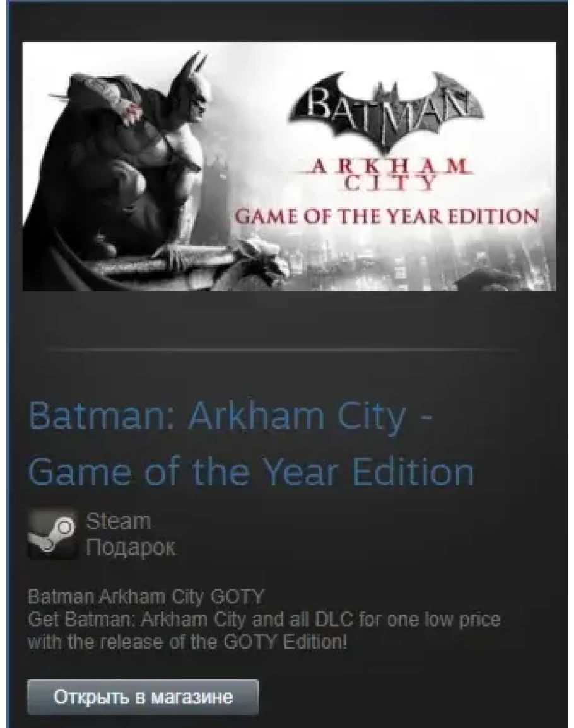Click the GOTY description text

coord(264,620)
